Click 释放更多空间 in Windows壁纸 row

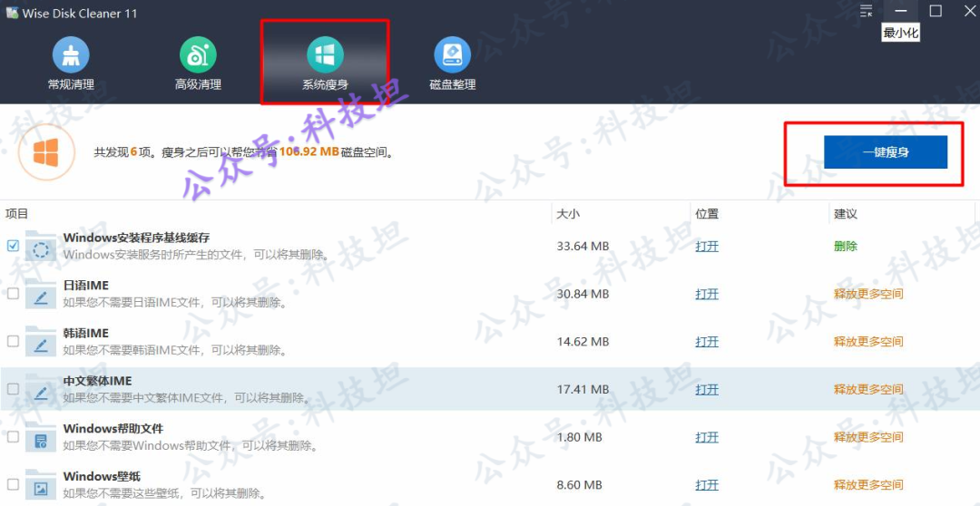[868, 485]
